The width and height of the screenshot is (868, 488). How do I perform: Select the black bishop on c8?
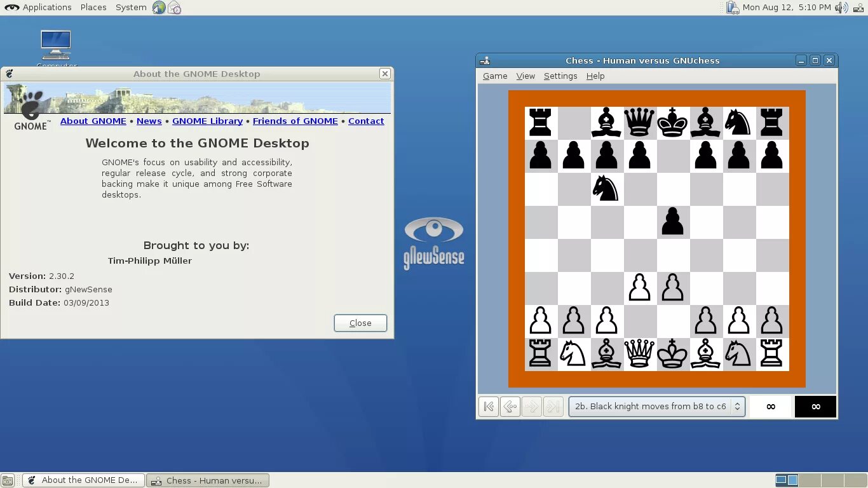pos(607,123)
